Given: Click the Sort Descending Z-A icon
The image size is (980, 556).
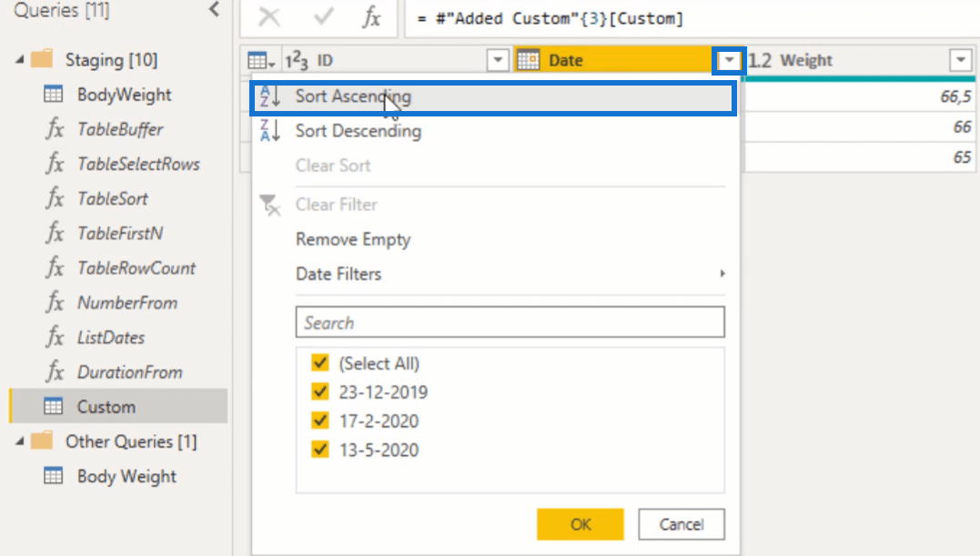Looking at the screenshot, I should (x=270, y=130).
